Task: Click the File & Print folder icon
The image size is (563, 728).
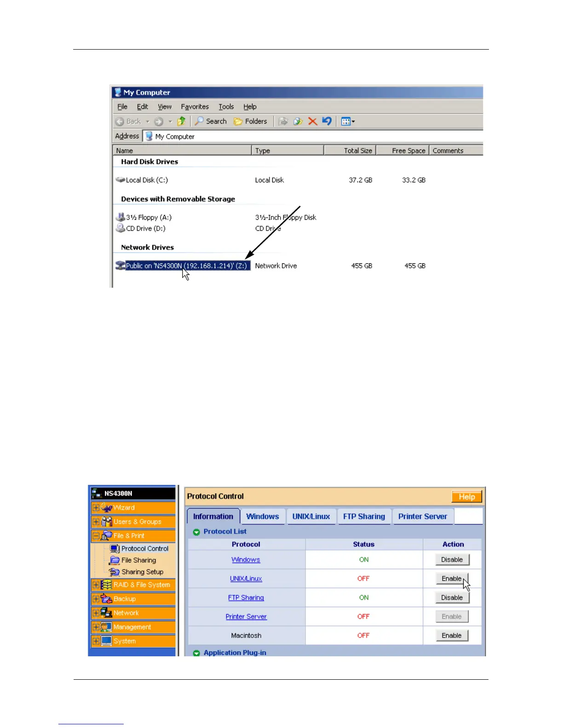Action: click(x=107, y=535)
